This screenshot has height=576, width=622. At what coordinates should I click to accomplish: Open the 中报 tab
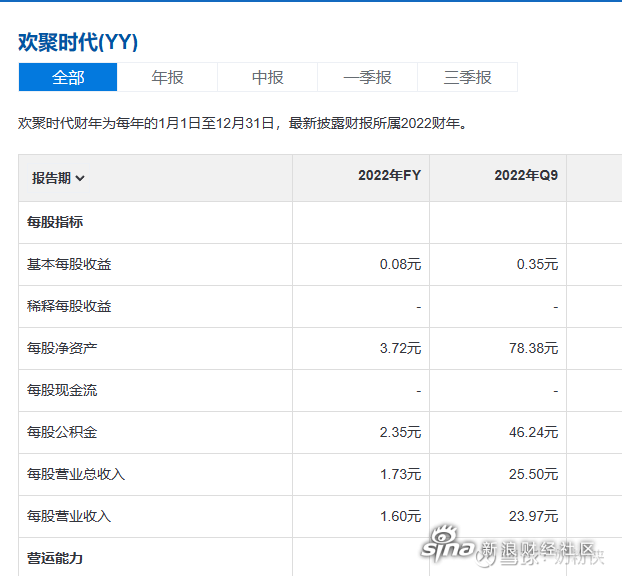(x=267, y=77)
